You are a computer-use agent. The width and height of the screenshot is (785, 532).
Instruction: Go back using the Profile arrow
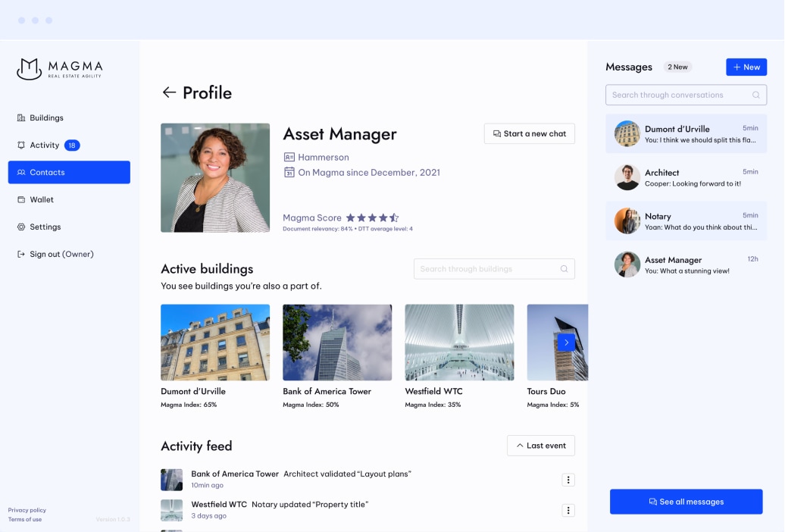169,92
